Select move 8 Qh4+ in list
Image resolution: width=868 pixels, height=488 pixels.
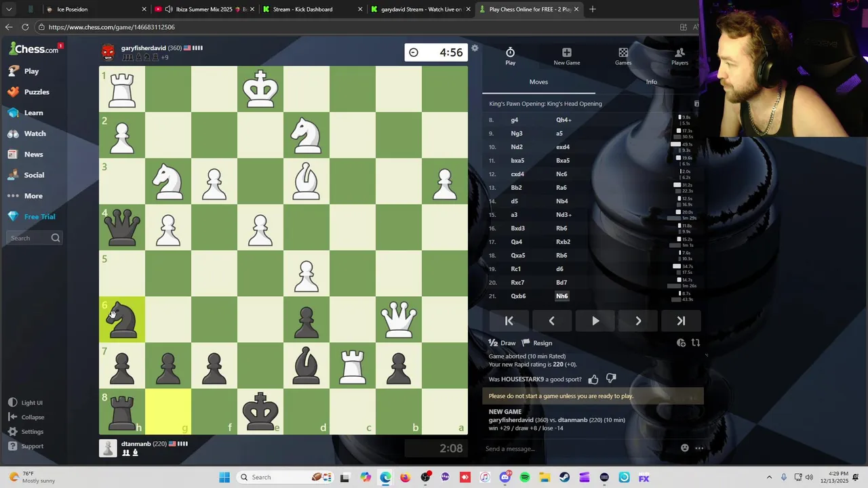[564, 120]
